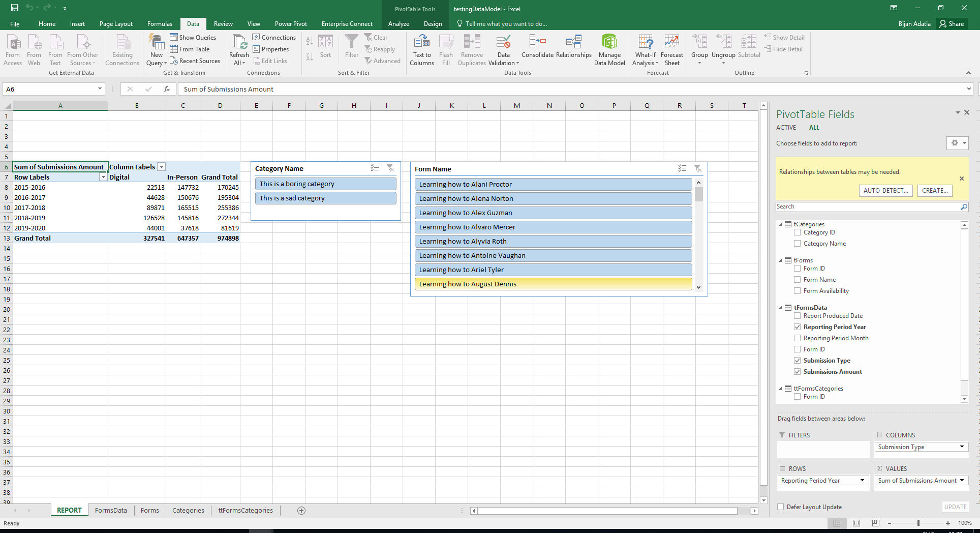Select 'Learning how to Alex Guzman' slicer item
Viewport: 980px width, 533px height.
(554, 213)
